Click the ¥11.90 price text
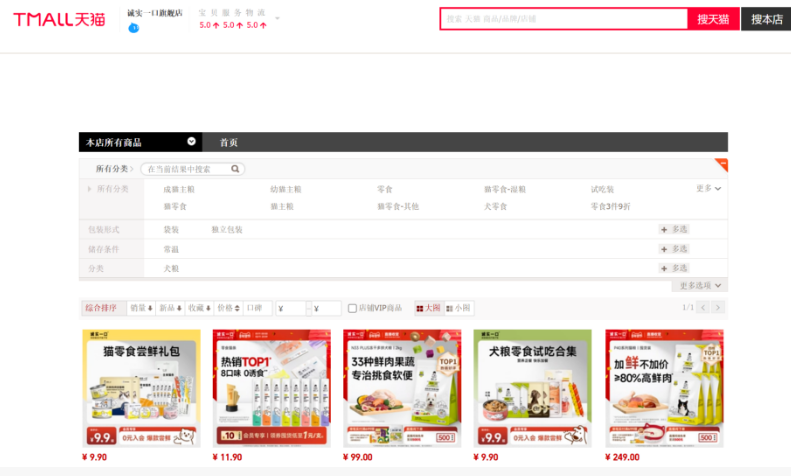Viewport: 791px width, 476px height. coord(228,457)
